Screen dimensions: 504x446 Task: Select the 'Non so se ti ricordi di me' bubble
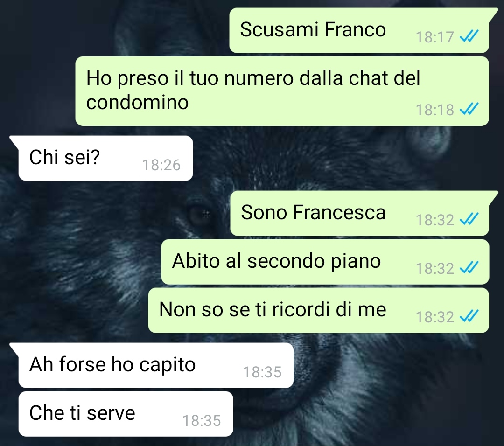tap(319, 310)
